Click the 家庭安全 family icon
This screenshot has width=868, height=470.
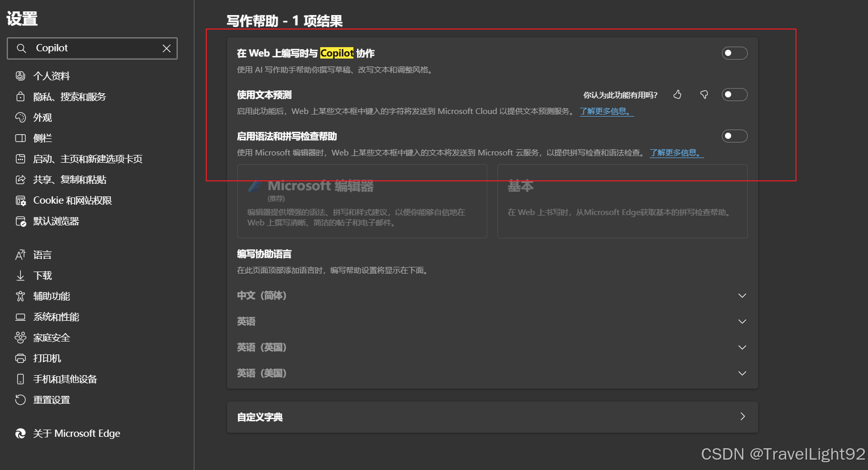20,337
